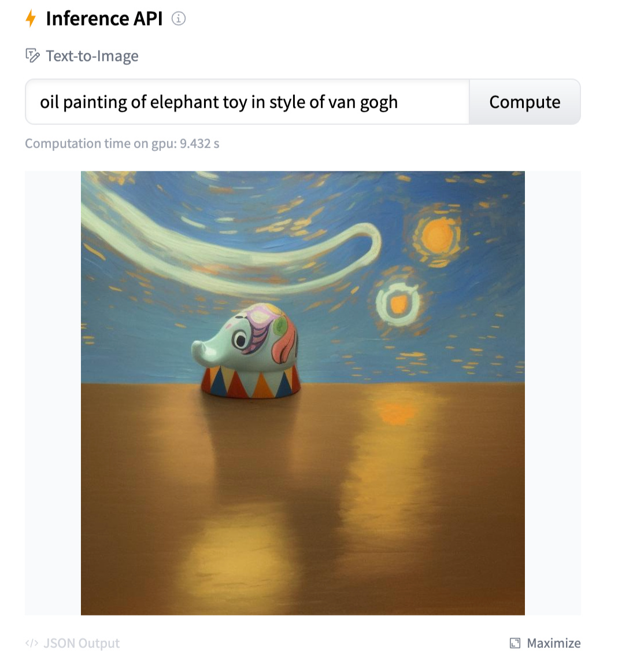The image size is (644, 660).
Task: Click the orange sun in the painting
Action: (438, 237)
